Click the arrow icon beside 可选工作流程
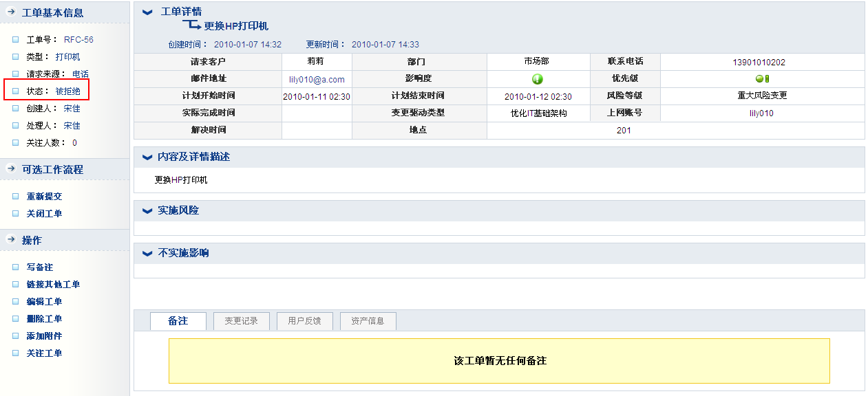The image size is (868, 396). [11, 169]
